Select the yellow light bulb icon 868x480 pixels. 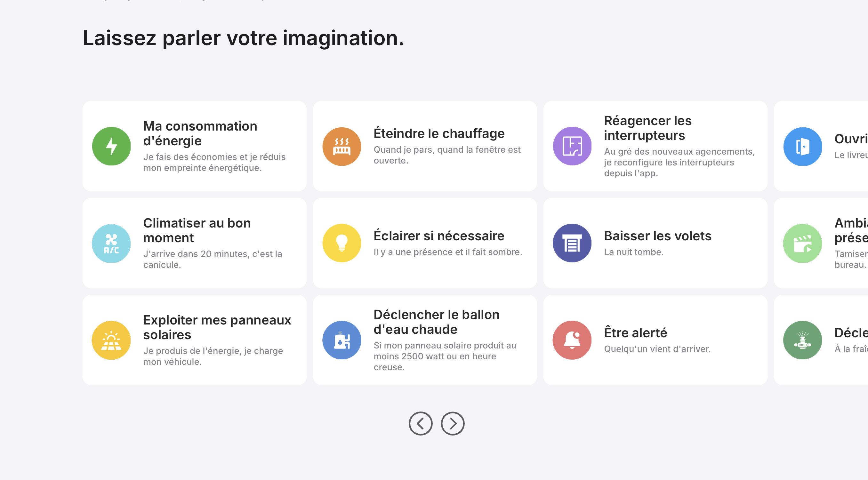coord(341,243)
